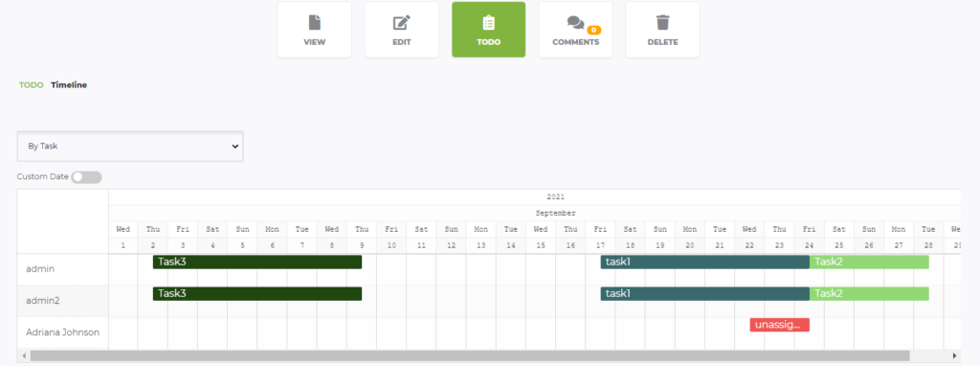Select Task3 bar in admin2 row
Viewport: 980px width, 366px height.
pyautogui.click(x=257, y=293)
